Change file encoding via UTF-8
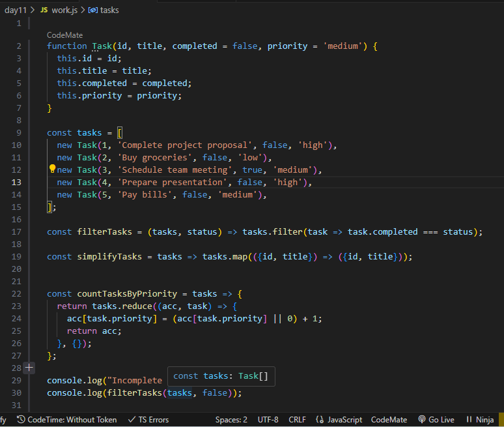 point(268,420)
